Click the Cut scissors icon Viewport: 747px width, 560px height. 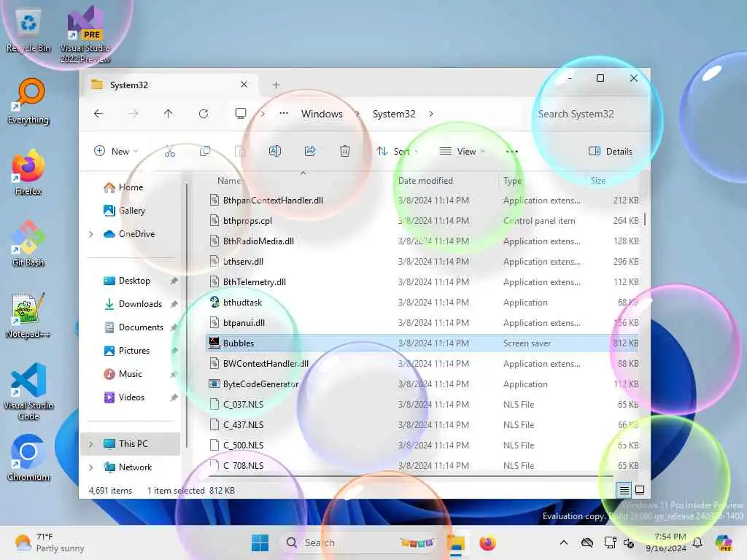pyautogui.click(x=170, y=152)
